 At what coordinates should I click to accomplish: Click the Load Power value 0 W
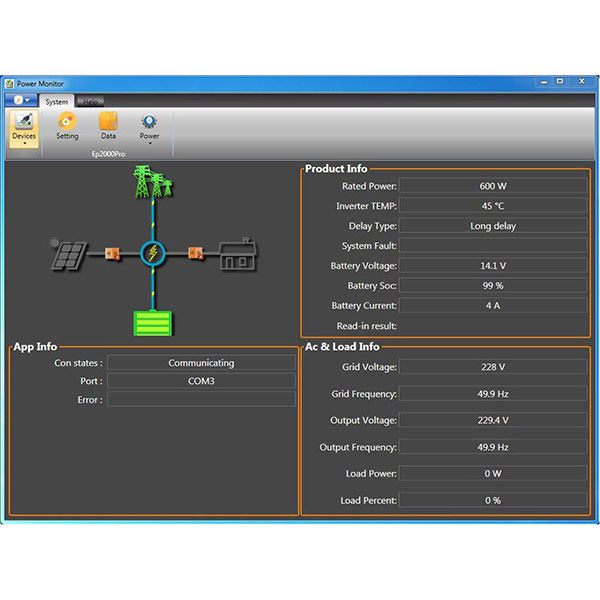tap(493, 473)
